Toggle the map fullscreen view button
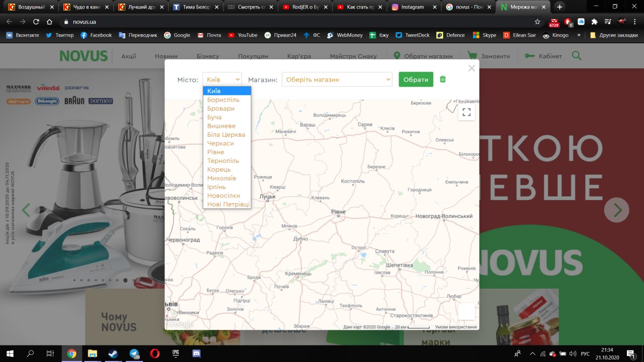 pos(466,112)
